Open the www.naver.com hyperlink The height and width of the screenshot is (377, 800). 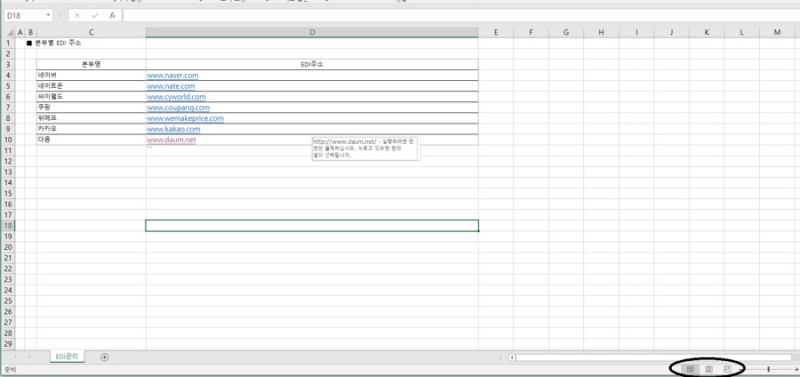tap(172, 76)
